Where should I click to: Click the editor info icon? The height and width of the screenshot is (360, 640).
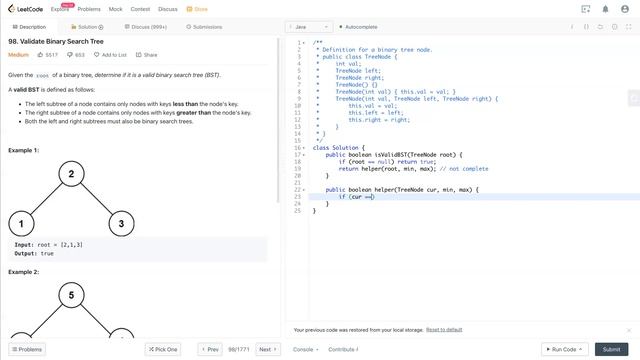click(572, 27)
